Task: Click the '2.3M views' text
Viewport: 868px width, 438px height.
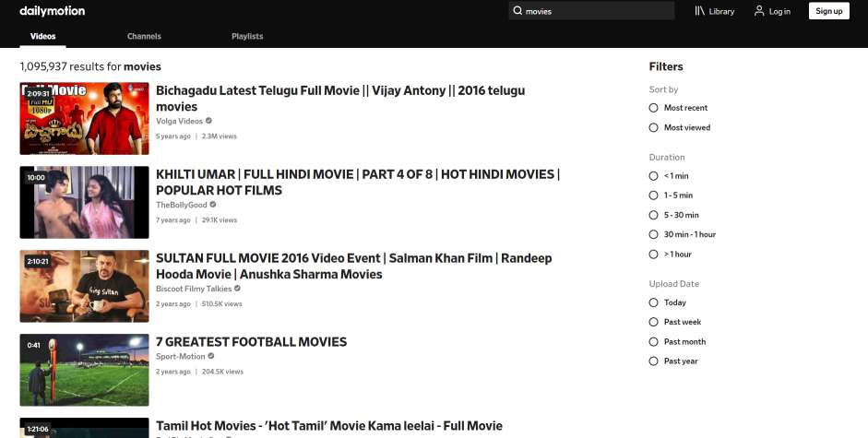Action: [220, 136]
